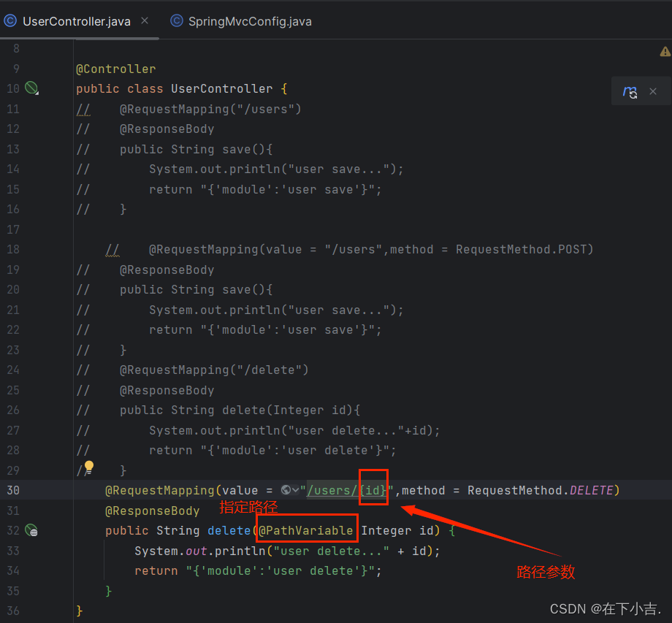Close the UserController.java tab

pyautogui.click(x=145, y=20)
